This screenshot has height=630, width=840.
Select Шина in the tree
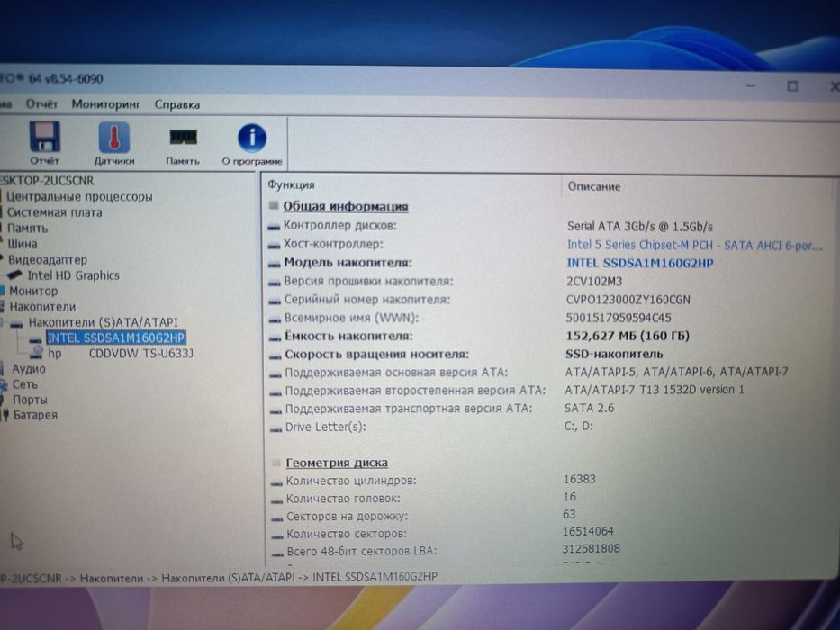[x=22, y=244]
